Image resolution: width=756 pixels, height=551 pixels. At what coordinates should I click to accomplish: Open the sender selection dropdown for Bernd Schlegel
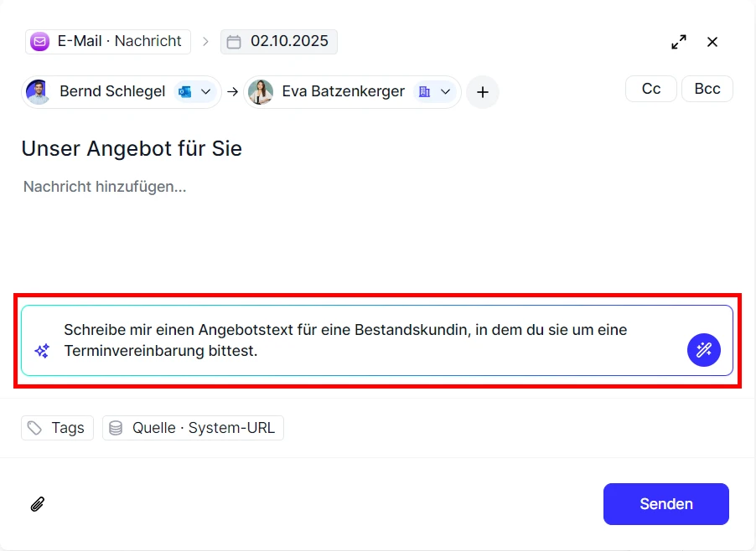pyautogui.click(x=205, y=92)
